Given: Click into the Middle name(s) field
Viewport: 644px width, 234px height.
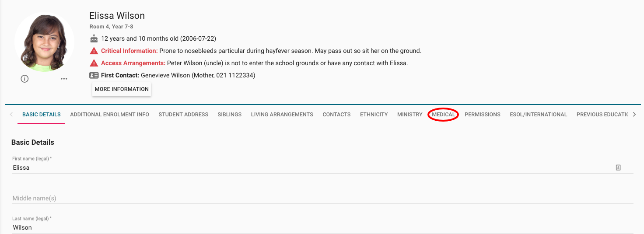Looking at the screenshot, I should (306, 198).
